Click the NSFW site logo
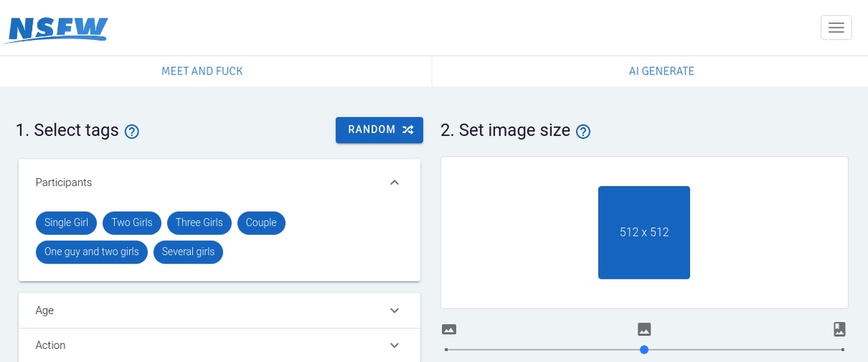 click(59, 28)
